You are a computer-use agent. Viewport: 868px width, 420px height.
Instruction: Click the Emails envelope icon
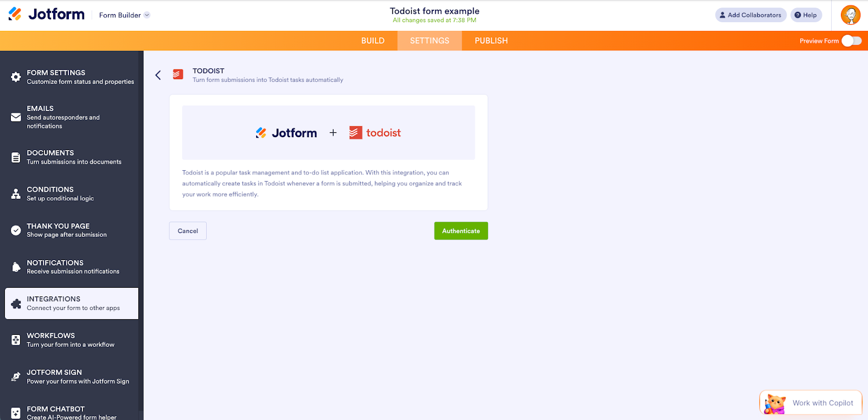pos(16,117)
